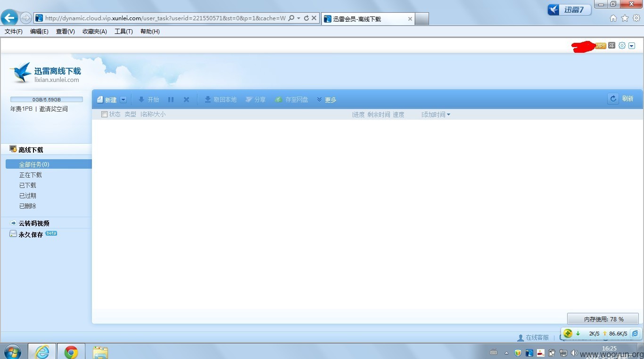The image size is (644, 359).
Task: Go to the browser home page icon
Action: [613, 18]
